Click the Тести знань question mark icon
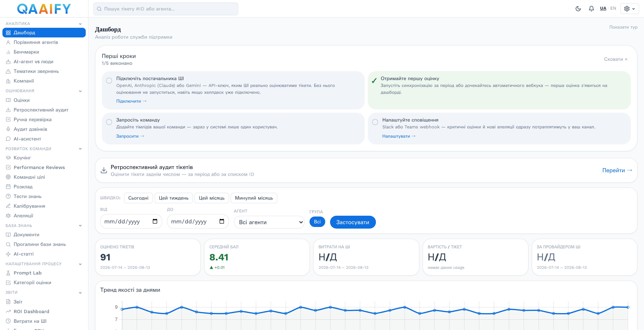Image resolution: width=644 pixels, height=330 pixels. point(8,196)
